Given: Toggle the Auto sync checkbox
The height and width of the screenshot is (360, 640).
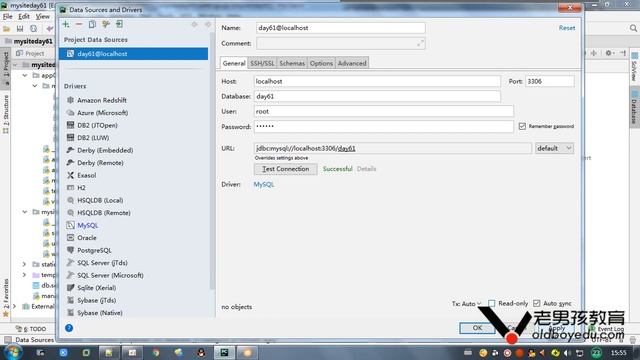Looking at the screenshot, I should [x=536, y=303].
